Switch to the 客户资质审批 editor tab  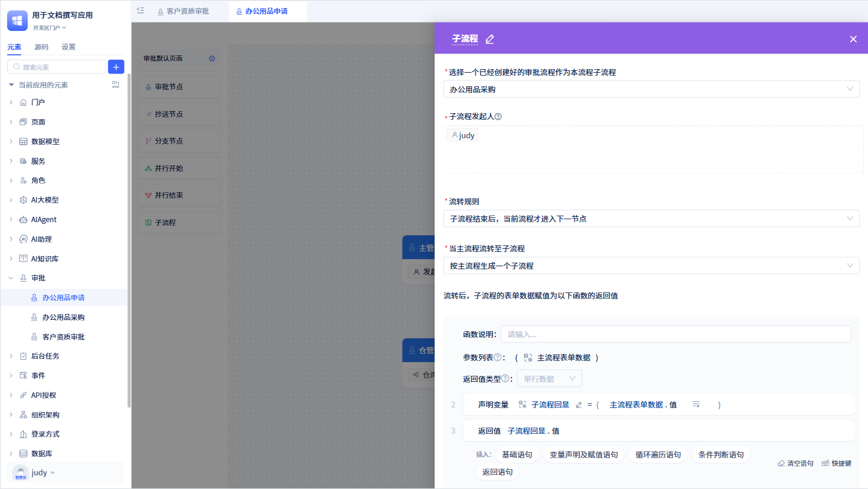[x=183, y=11]
